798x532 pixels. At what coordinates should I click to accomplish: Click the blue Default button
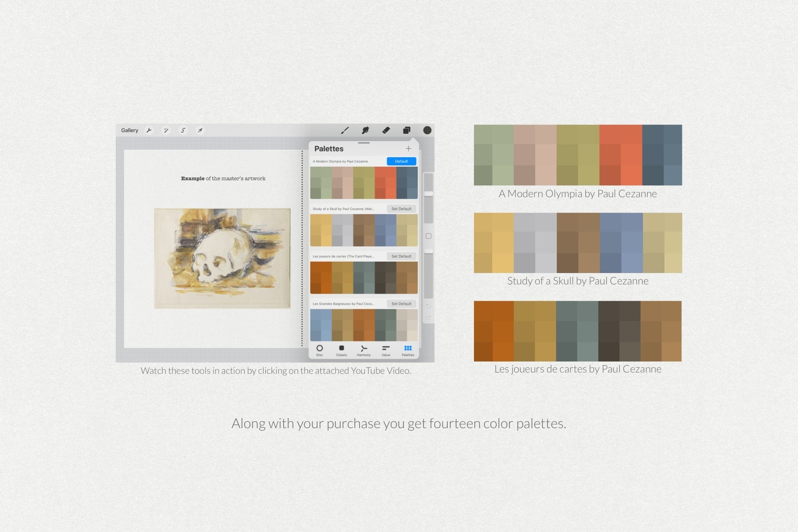[401, 161]
